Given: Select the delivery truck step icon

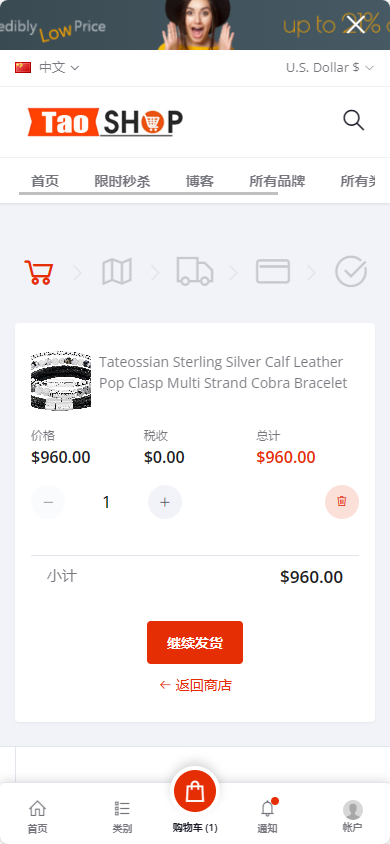Looking at the screenshot, I should [195, 271].
